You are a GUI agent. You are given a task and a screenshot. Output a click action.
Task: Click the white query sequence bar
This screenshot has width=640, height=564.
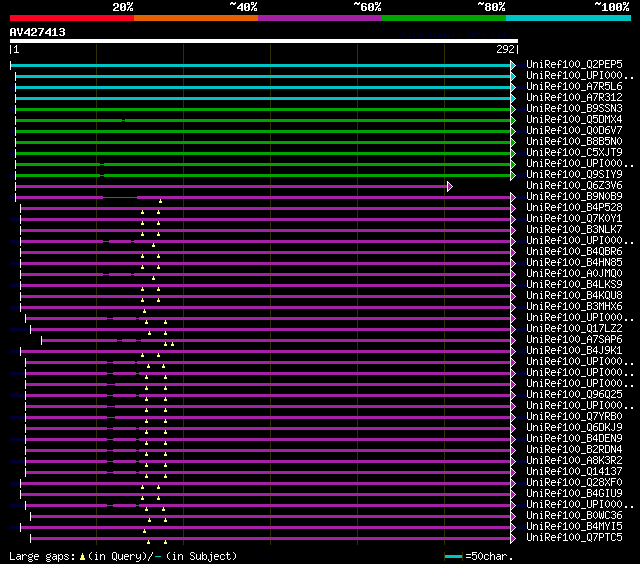click(263, 42)
